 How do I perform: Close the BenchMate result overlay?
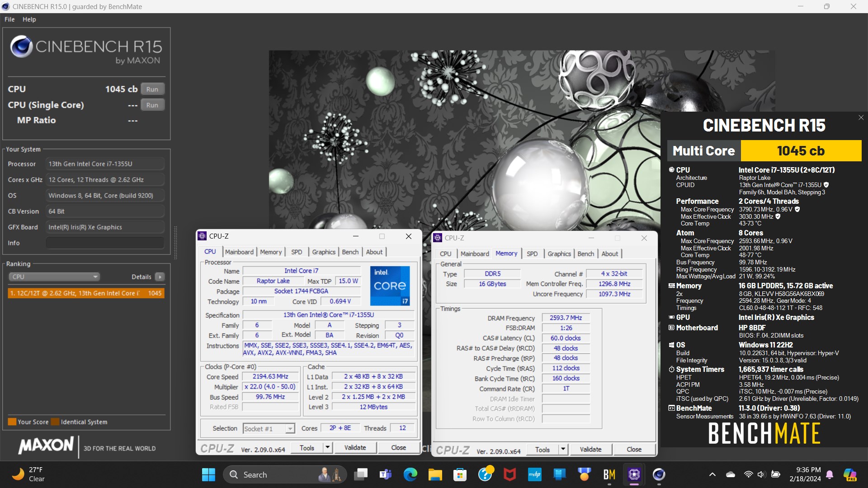pyautogui.click(x=861, y=117)
